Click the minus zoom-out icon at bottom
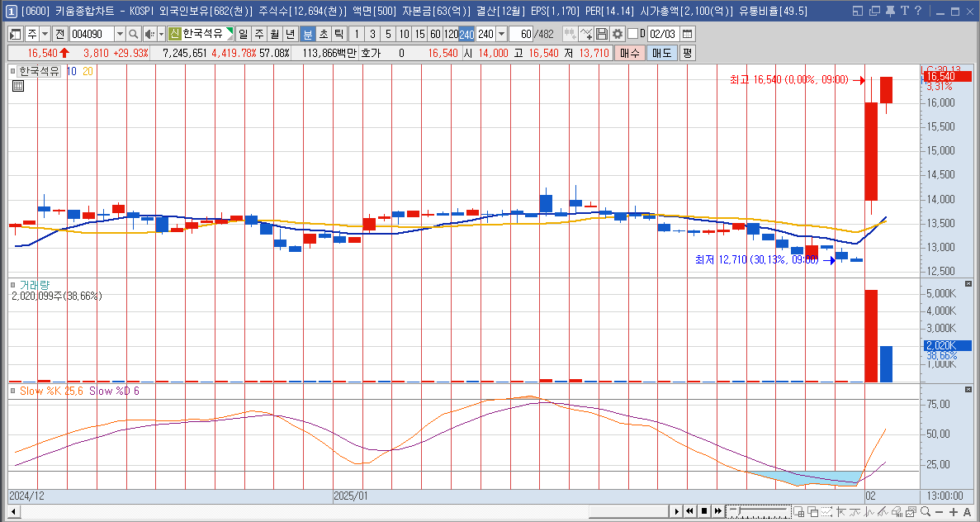This screenshot has height=522, width=980. [x=939, y=512]
